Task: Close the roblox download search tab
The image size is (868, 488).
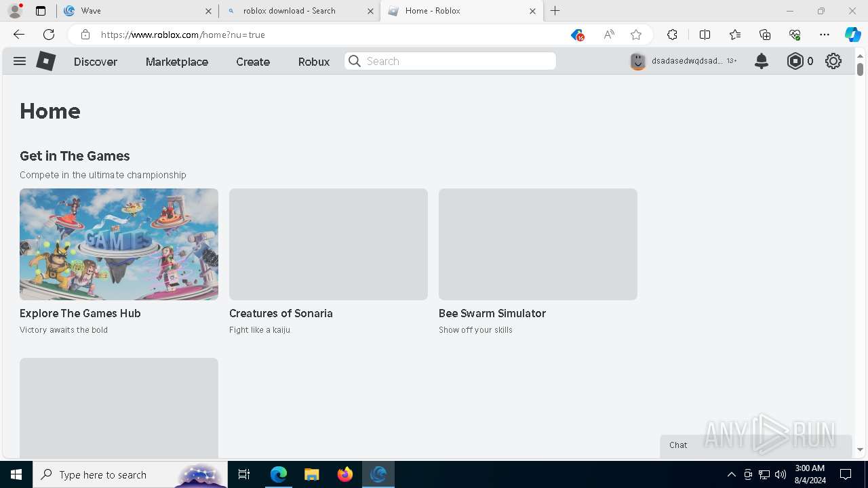Action: click(370, 11)
